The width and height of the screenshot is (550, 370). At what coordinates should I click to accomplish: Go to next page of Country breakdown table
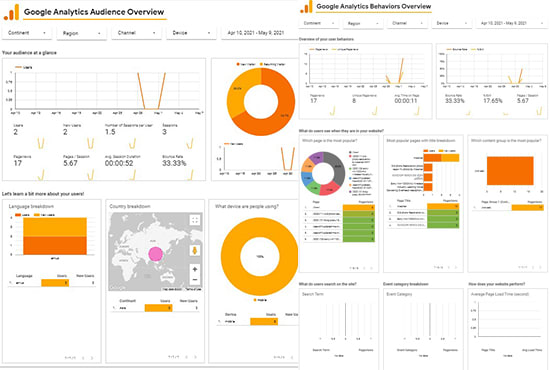click(x=195, y=357)
